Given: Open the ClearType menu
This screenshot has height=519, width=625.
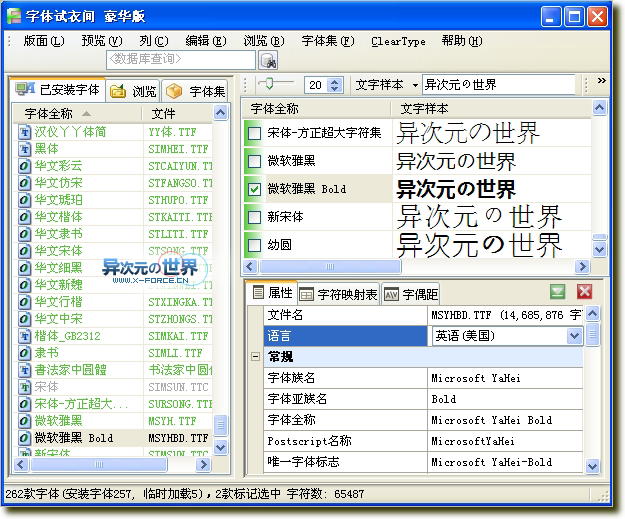Looking at the screenshot, I should click(x=398, y=41).
